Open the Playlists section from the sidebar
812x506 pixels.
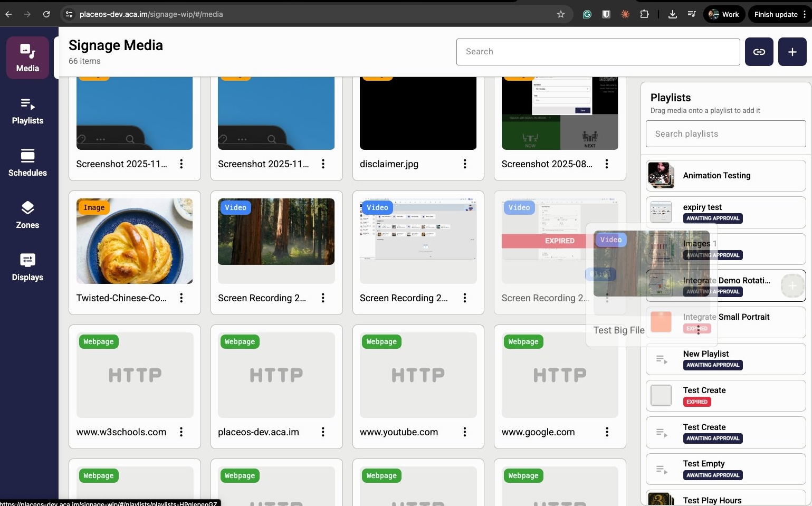[x=27, y=111]
